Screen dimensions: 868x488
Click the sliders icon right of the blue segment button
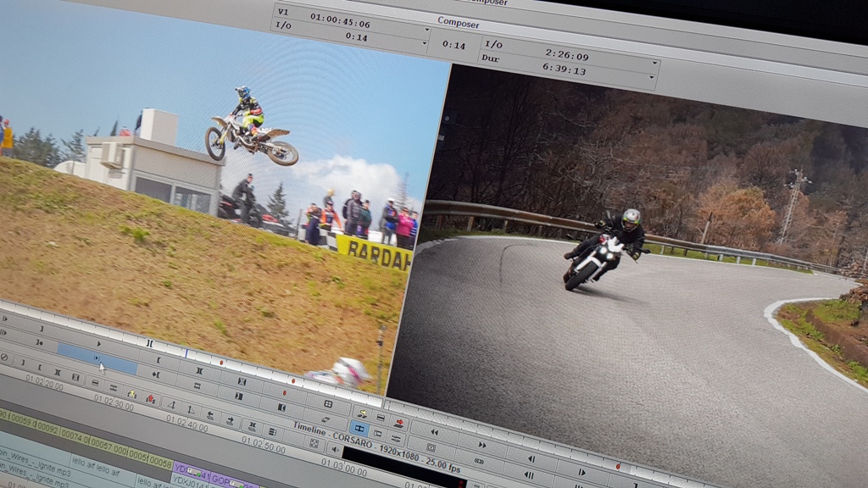pyautogui.click(x=396, y=439)
